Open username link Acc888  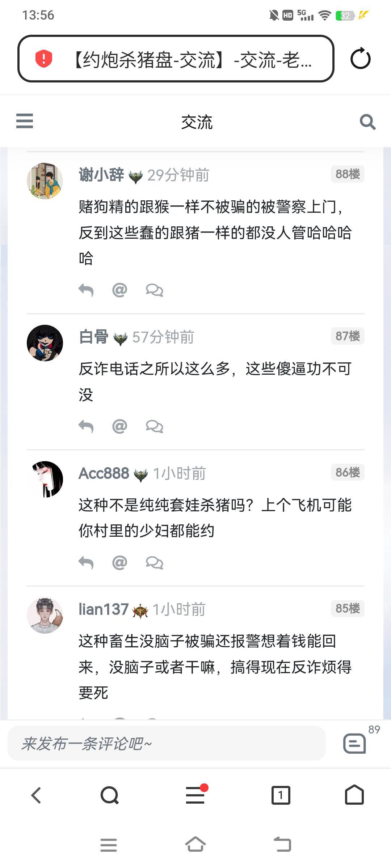click(x=104, y=473)
